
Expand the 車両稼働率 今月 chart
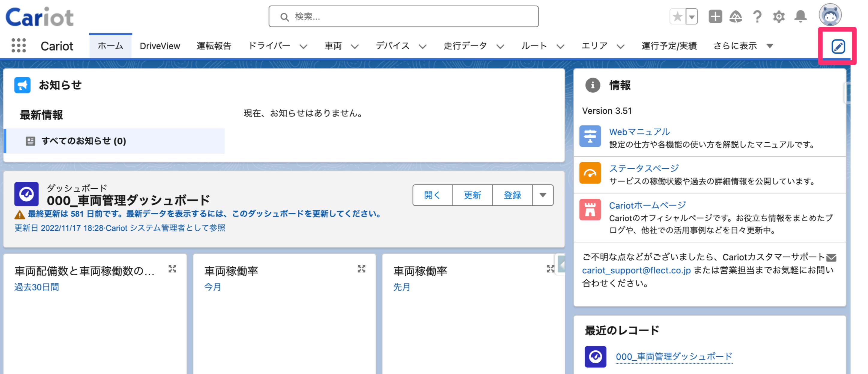point(361,269)
